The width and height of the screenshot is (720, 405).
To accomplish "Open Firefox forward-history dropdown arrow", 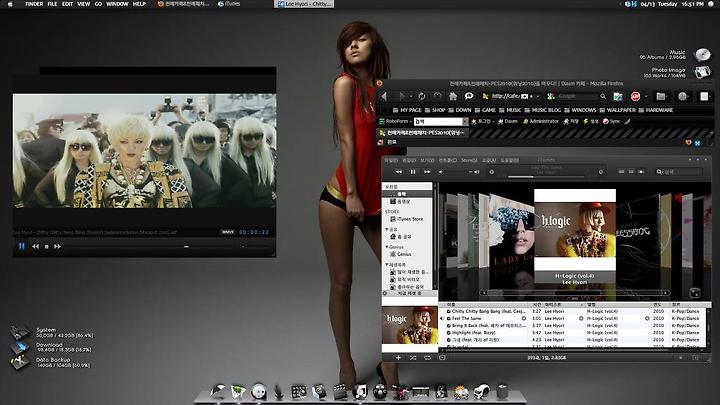I will 411,96.
